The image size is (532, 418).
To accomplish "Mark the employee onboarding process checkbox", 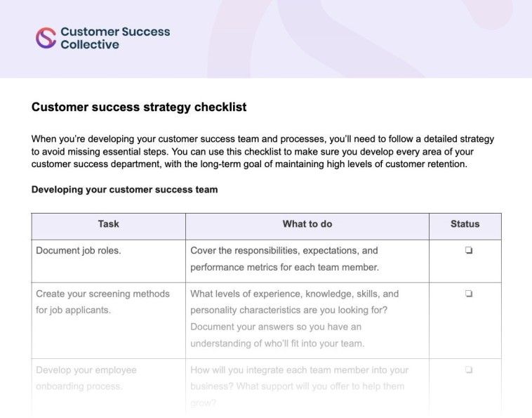I will (x=468, y=370).
